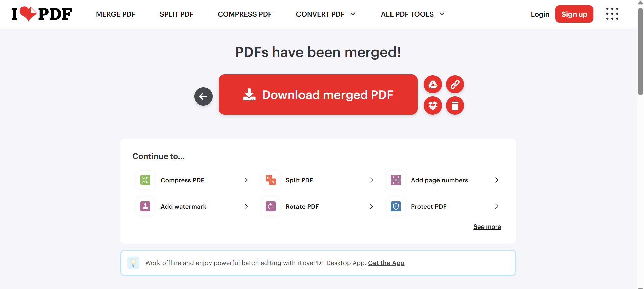Click the chevron next to Rotate PDF
The height and width of the screenshot is (289, 644).
click(371, 206)
